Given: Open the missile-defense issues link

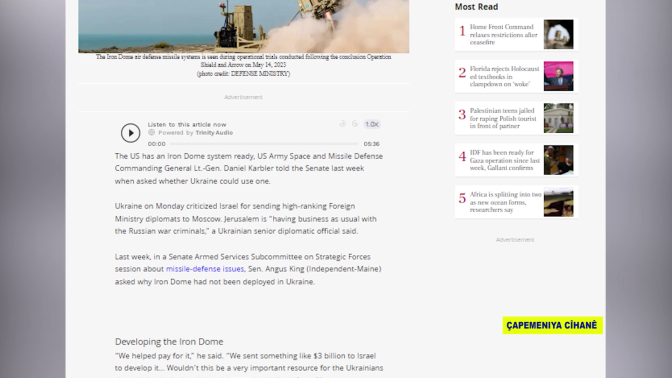Looking at the screenshot, I should coord(205,269).
